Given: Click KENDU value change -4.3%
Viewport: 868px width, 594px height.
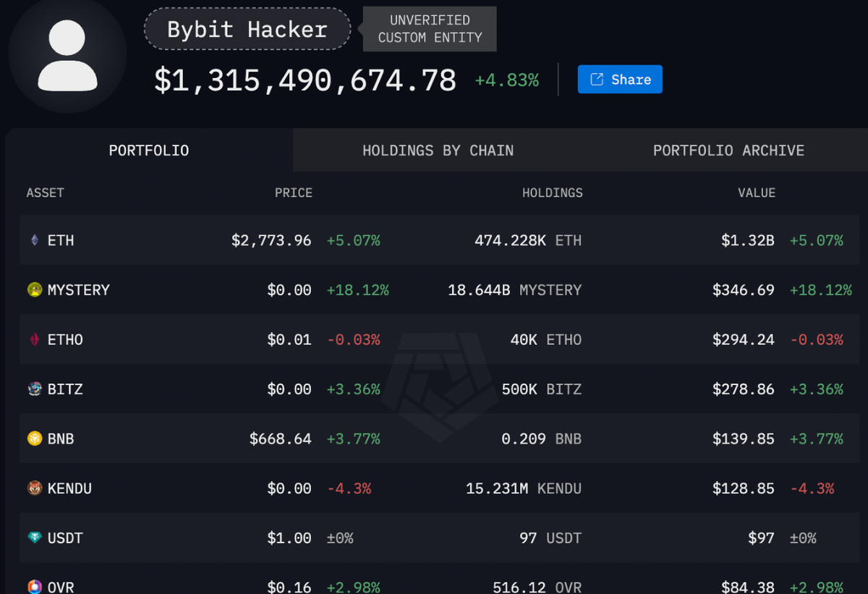Looking at the screenshot, I should (x=812, y=488).
